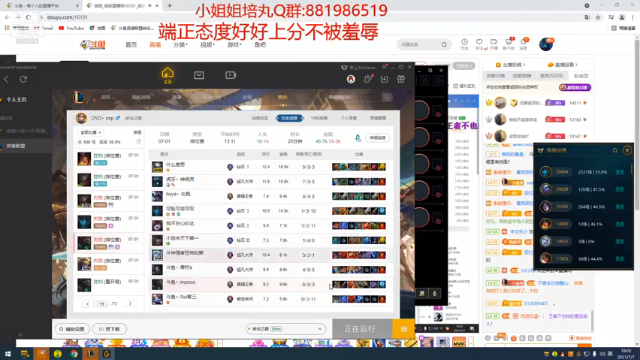Switch to first Douyu ranking tab
Viewport: 640px width, 360px height.
(x=496, y=76)
